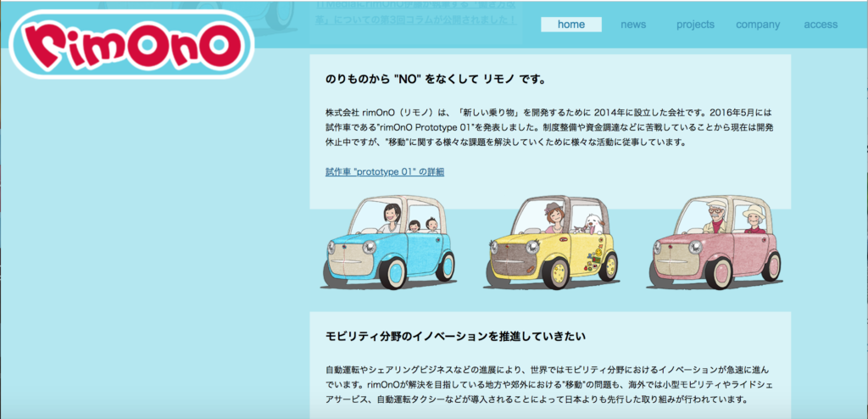Go to the company page
868x419 pixels.
758,25
